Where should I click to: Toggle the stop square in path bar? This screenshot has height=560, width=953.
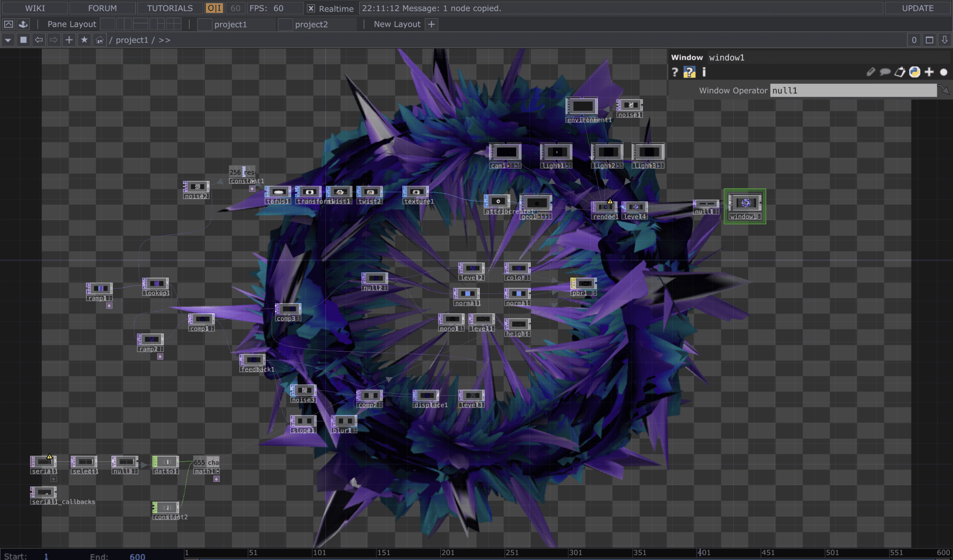point(23,40)
